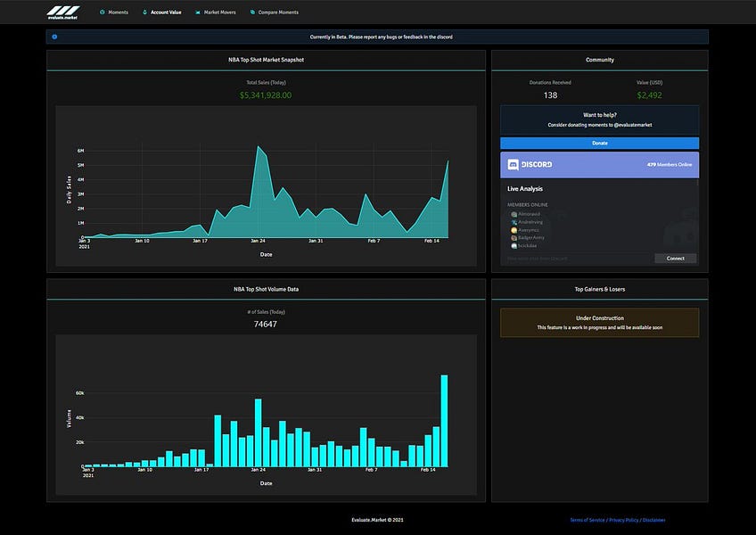This screenshot has height=535, width=756.
Task: Click the donation value $2,492
Action: click(649, 95)
